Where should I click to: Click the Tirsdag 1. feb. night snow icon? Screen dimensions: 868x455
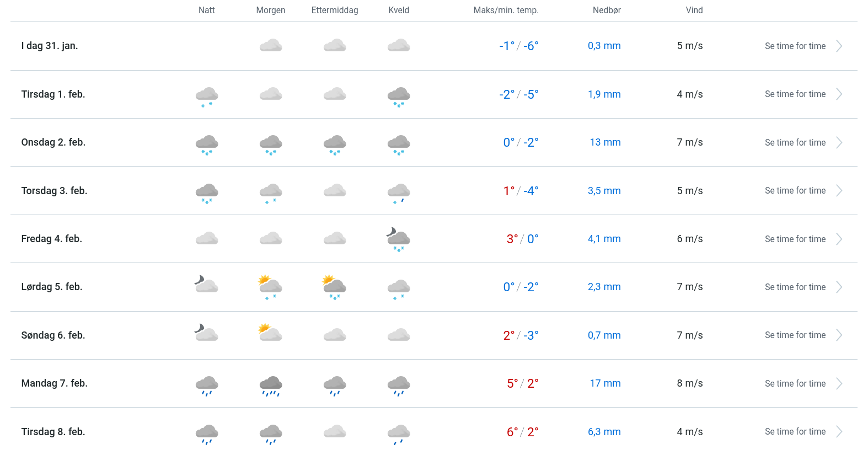tap(207, 96)
